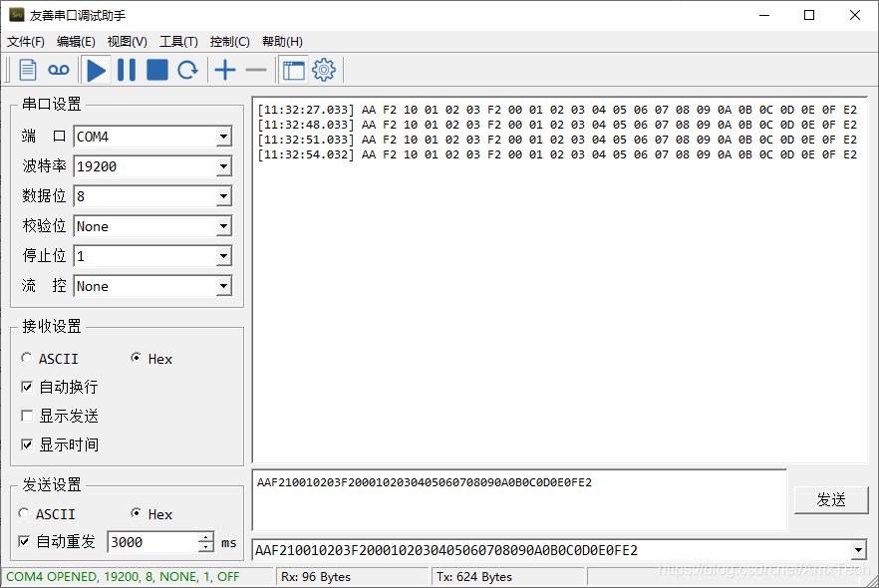Click the received line timestamped 11:32:48.033
The width and height of the screenshot is (879, 588).
pos(557,125)
